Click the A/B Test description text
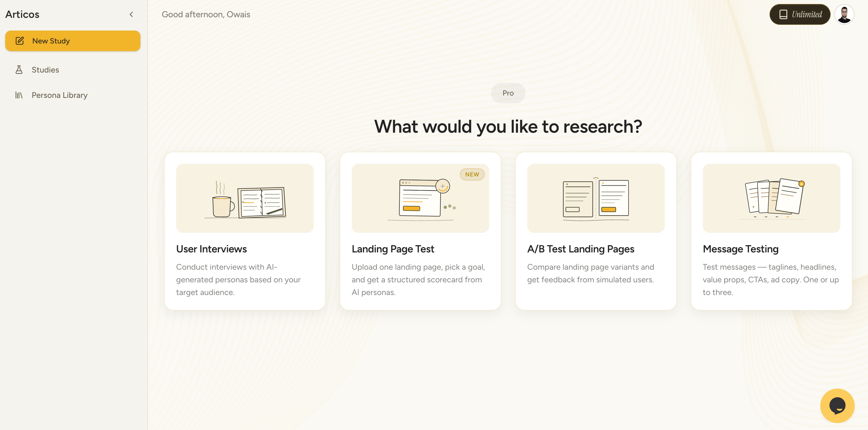 point(590,273)
